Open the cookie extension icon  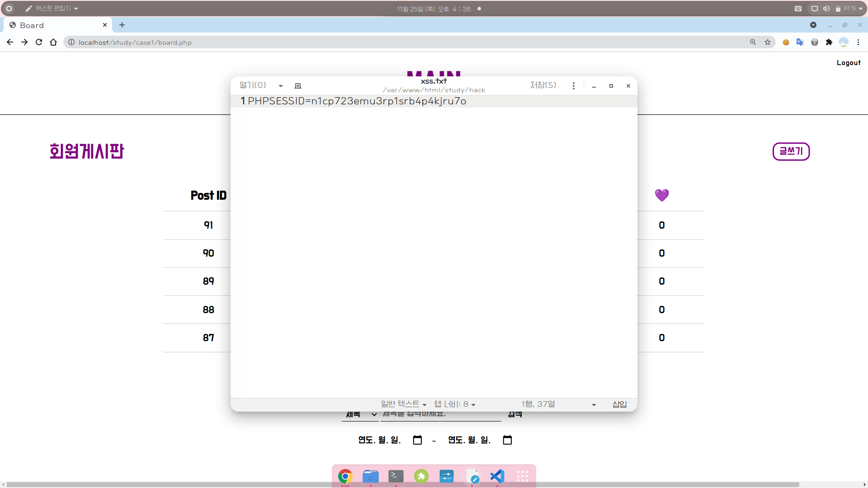pos(786,42)
